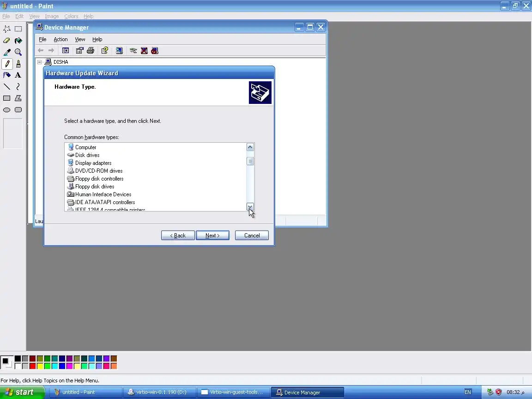
Task: Open Device Manager Help menu
Action: (x=97, y=39)
